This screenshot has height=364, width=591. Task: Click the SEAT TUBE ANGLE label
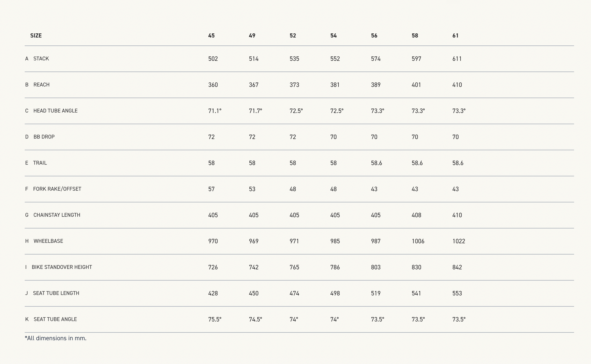[55, 319]
